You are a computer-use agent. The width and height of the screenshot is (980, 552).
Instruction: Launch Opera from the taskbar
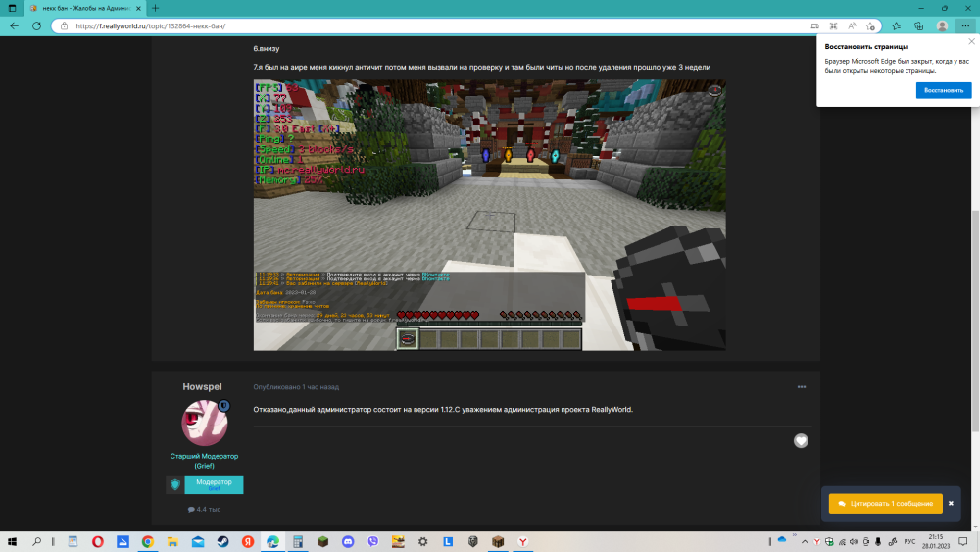[97, 542]
